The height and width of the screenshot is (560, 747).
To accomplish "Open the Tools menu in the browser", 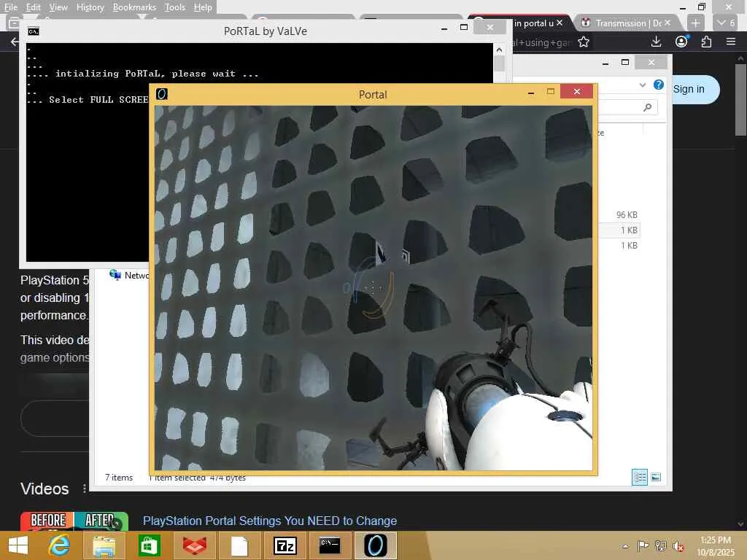I will coord(174,7).
